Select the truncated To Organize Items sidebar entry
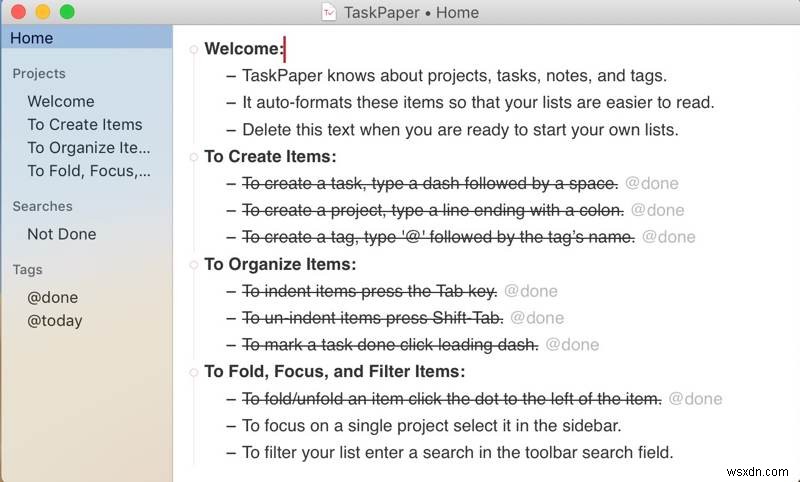The width and height of the screenshot is (800, 482). [89, 147]
